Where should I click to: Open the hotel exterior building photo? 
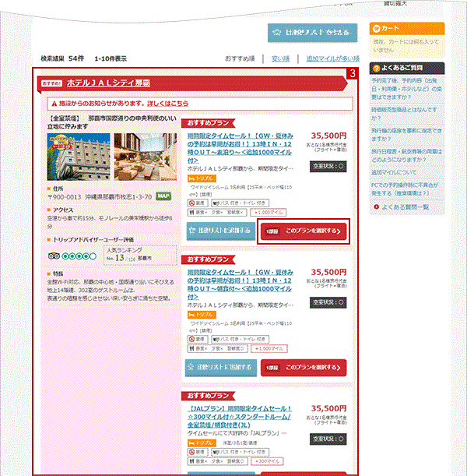(79, 155)
